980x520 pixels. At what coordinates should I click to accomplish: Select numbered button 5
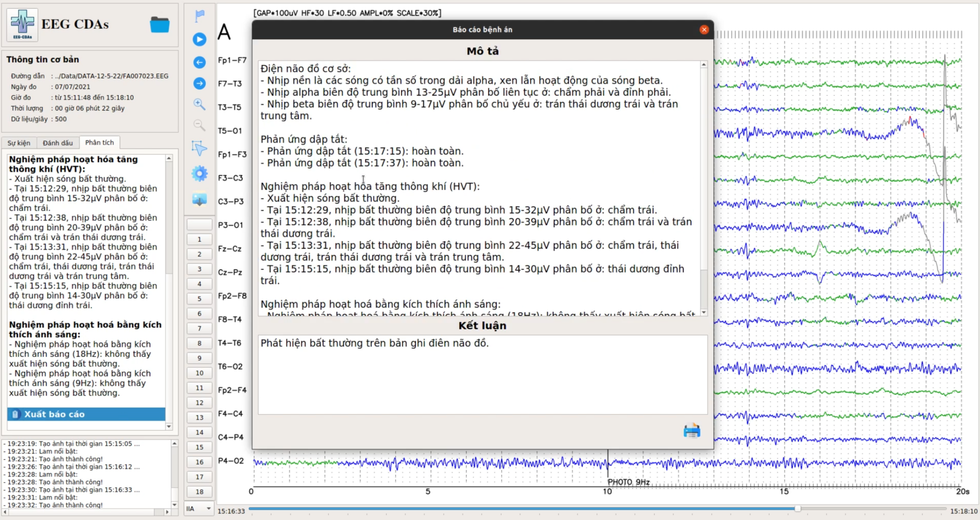click(199, 299)
